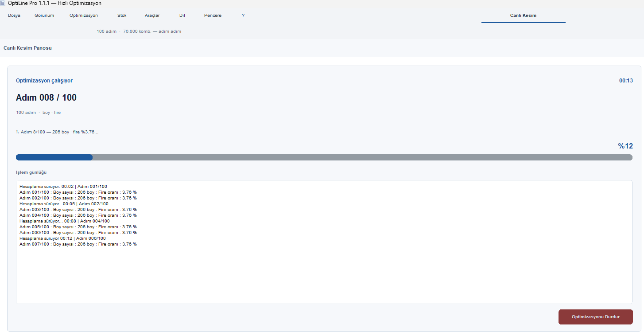The image size is (644, 336).
Task: Click the 'İşlem günlüğü' label
Action: (x=31, y=172)
